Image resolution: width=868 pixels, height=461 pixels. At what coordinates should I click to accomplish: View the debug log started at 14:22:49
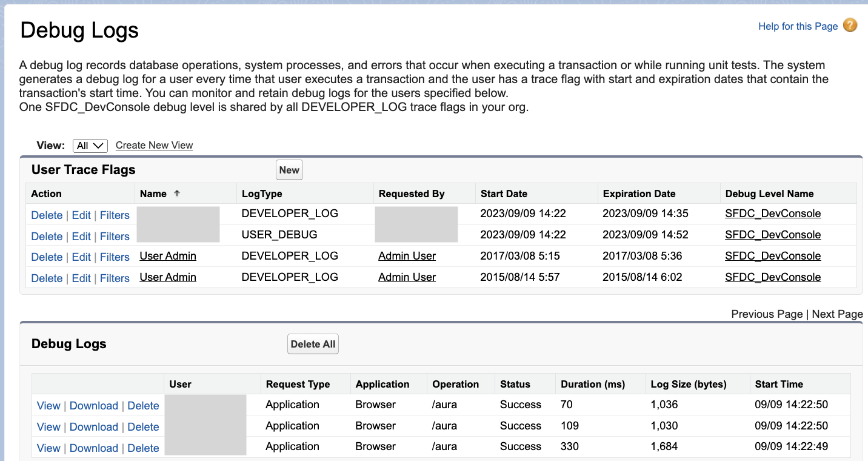tap(48, 448)
